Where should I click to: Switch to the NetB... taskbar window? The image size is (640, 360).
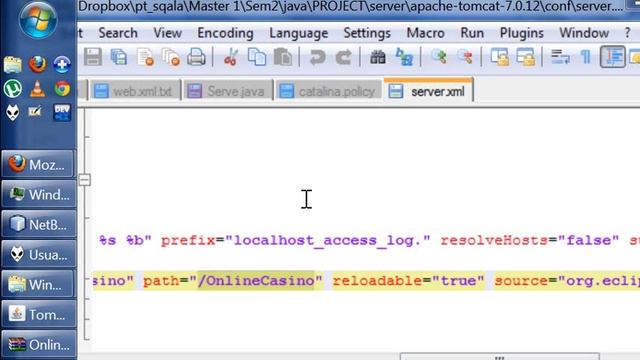point(38,224)
